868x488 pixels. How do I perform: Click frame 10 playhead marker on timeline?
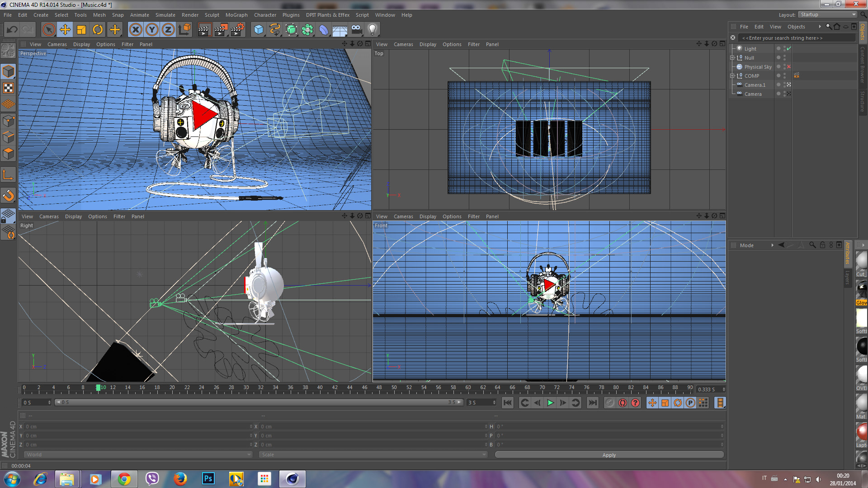point(98,388)
